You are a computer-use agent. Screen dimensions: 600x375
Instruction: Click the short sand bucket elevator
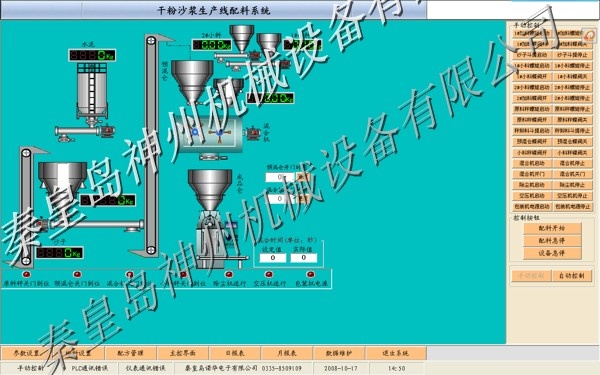pos(26,207)
